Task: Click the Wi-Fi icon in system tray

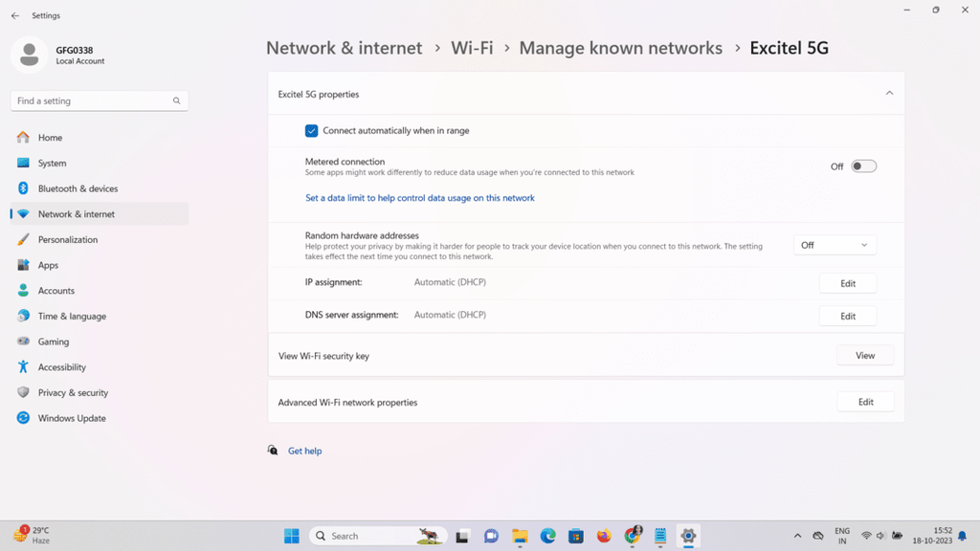Action: (x=866, y=536)
